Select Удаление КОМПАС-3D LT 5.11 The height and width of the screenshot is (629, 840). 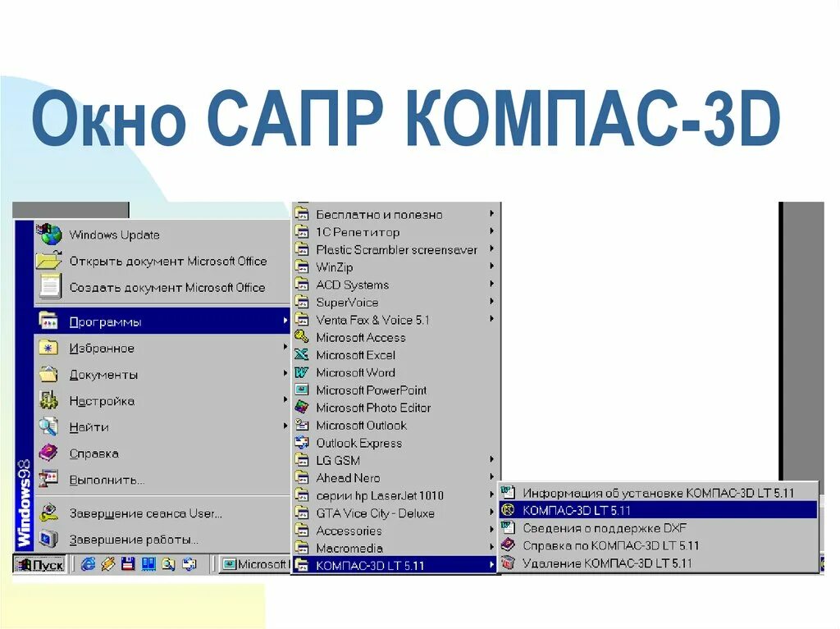[659, 563]
